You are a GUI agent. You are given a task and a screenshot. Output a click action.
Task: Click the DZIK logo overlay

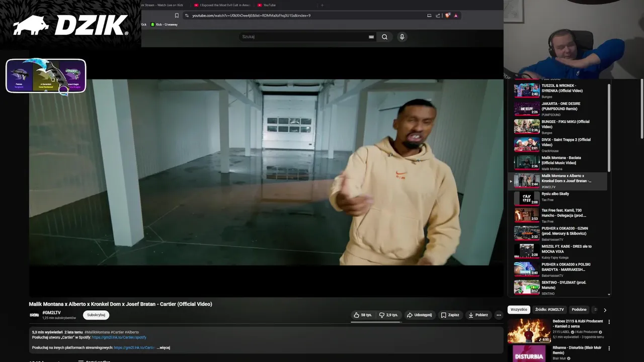pyautogui.click(x=70, y=25)
